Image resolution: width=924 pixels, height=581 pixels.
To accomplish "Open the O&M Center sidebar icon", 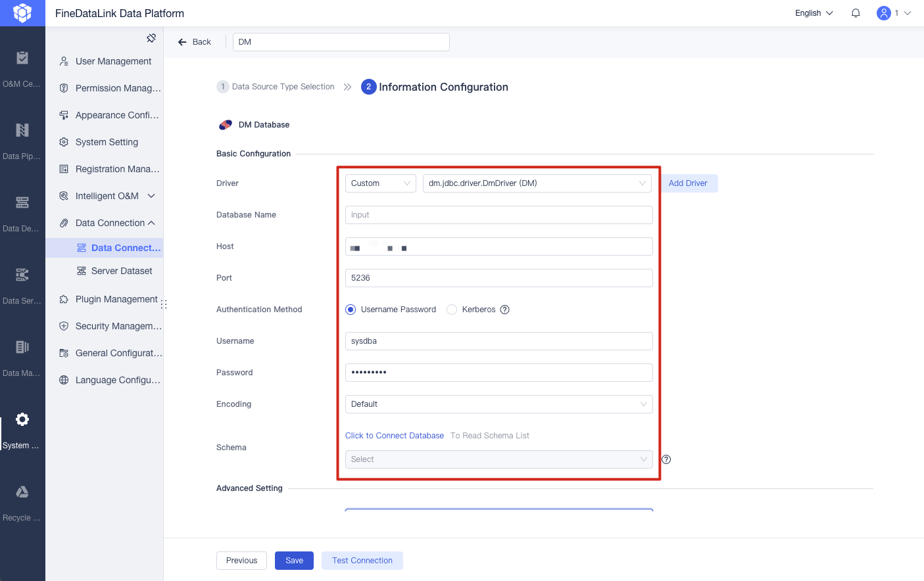I will (22, 58).
